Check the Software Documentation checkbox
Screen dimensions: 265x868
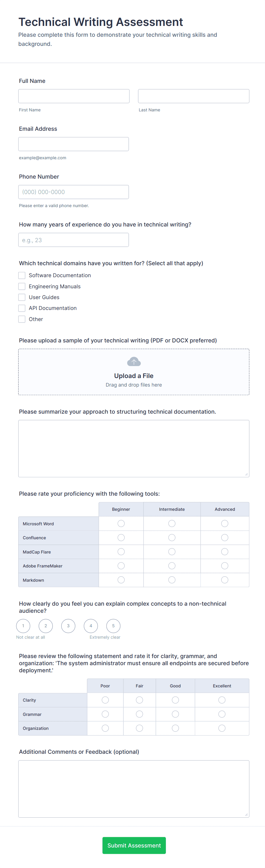(x=22, y=275)
